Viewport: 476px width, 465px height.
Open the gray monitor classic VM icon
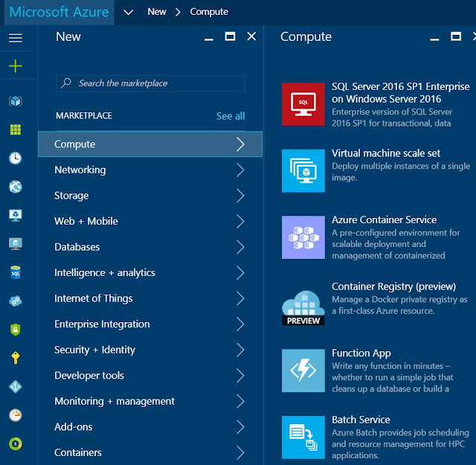(x=16, y=243)
